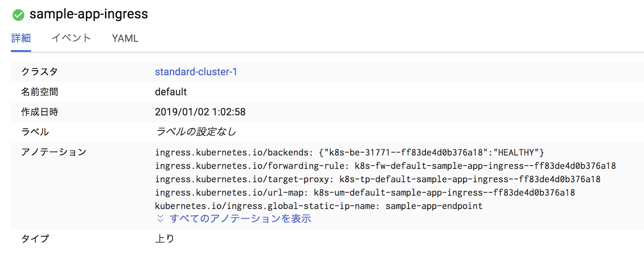Click the 作成日時 row label
Image resolution: width=644 pixels, height=255 pixels.
coord(39,112)
